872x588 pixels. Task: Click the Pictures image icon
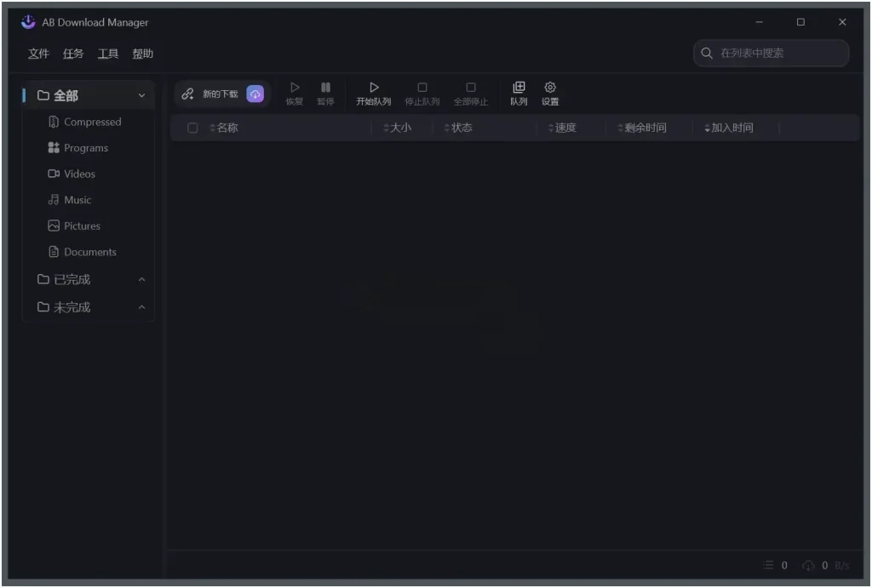click(x=54, y=225)
